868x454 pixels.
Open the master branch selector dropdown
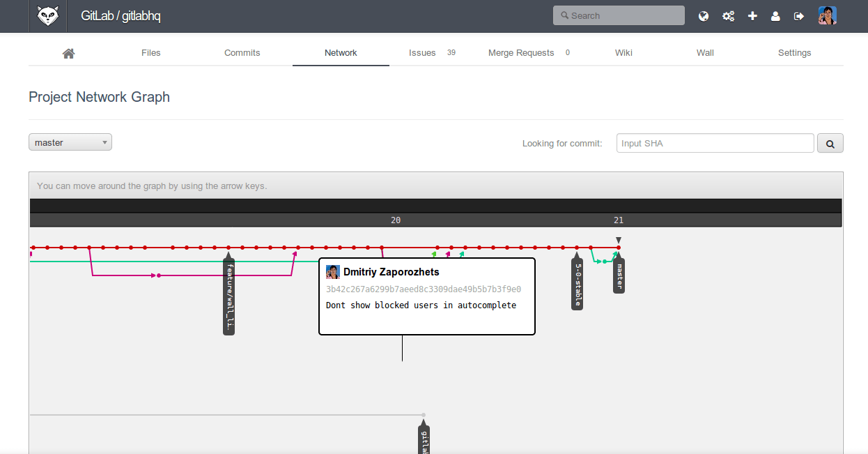click(70, 142)
